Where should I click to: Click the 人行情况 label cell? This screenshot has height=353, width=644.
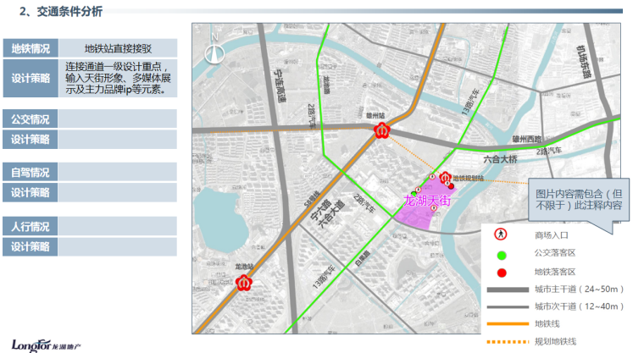click(31, 227)
